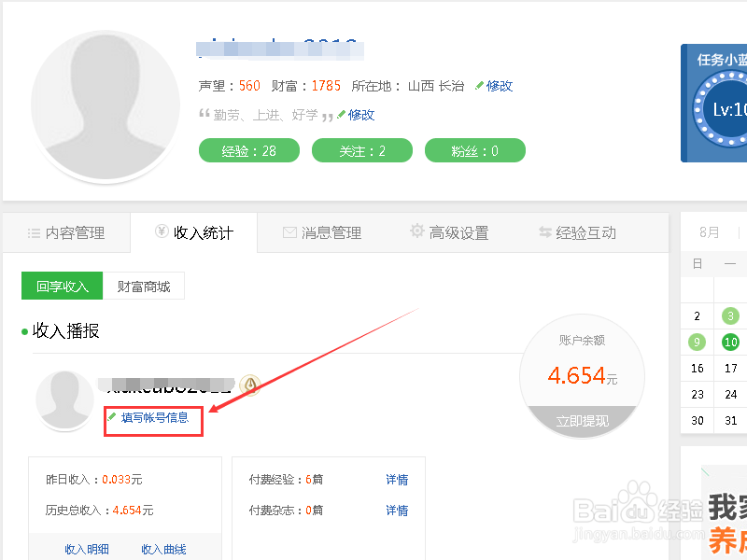This screenshot has height=560, width=747.
Task: Click the large profile avatar picture
Action: [x=106, y=105]
